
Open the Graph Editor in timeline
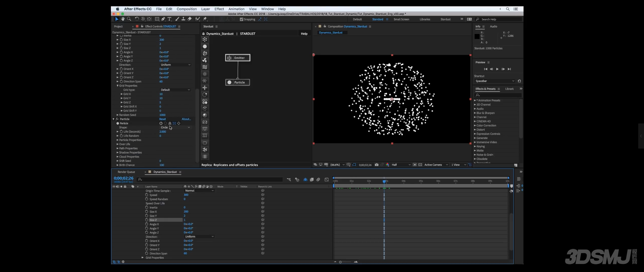pyautogui.click(x=327, y=180)
